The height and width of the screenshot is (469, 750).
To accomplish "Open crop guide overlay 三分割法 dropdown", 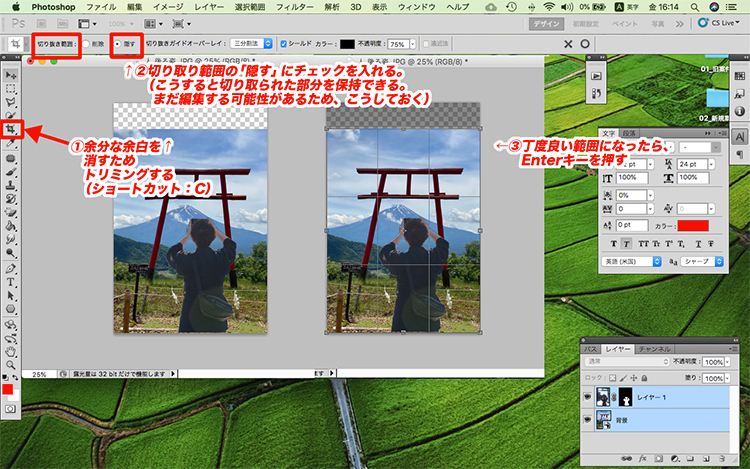I will [x=251, y=44].
